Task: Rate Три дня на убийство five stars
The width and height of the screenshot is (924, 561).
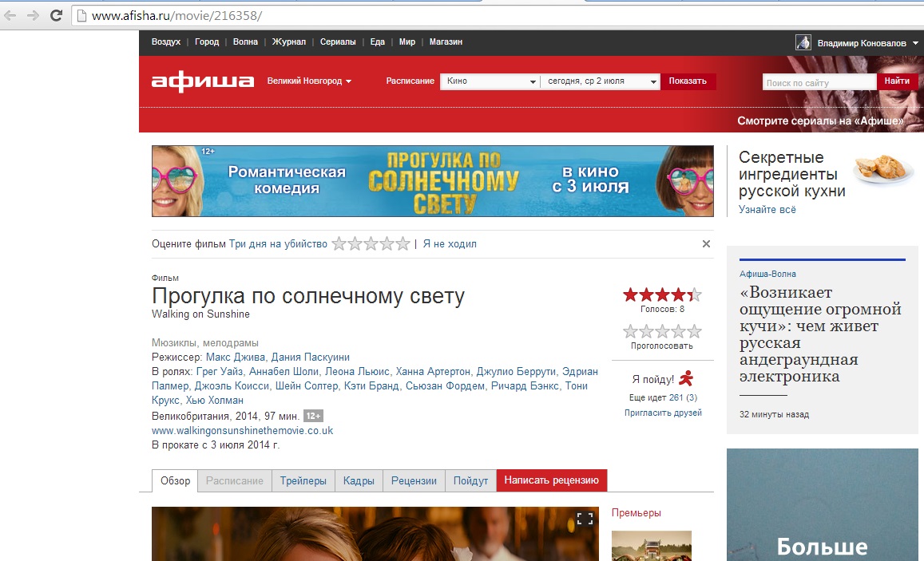Action: (x=403, y=243)
